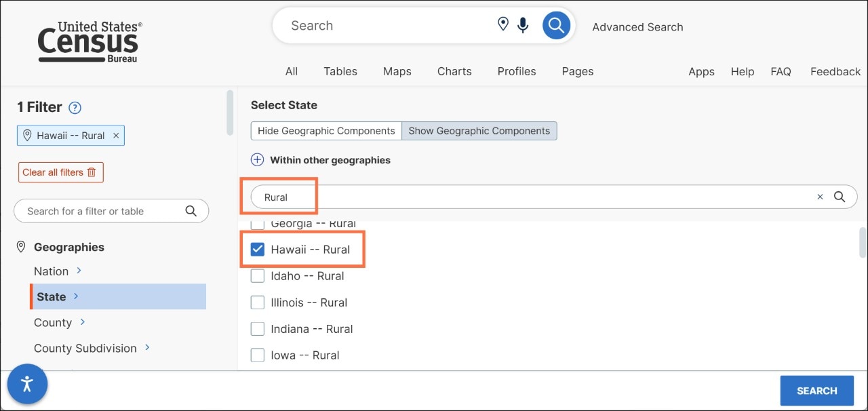Image resolution: width=868 pixels, height=411 pixels.
Task: Select Hide Geographic Components toggle
Action: click(x=326, y=131)
